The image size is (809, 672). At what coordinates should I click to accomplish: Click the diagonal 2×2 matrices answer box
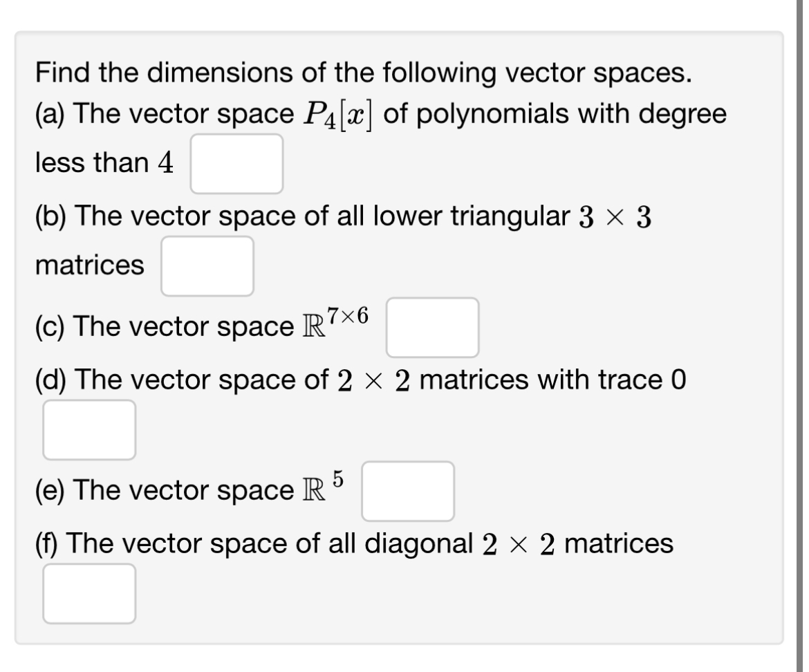(89, 593)
